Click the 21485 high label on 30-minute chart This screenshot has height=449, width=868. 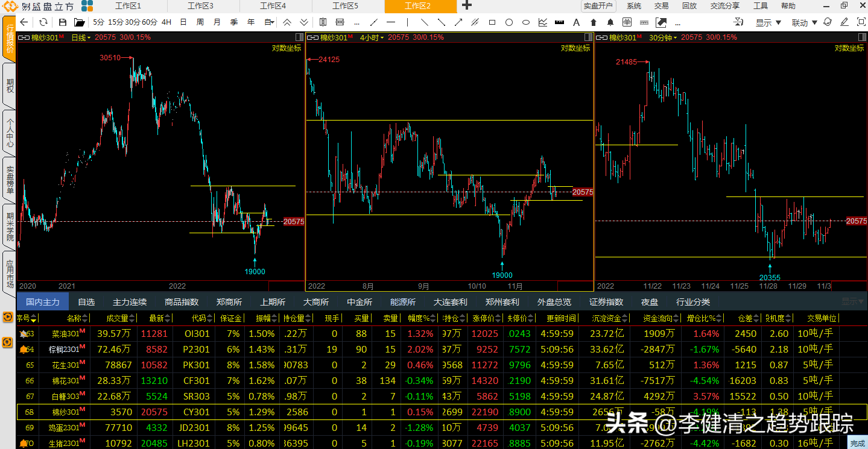(627, 62)
